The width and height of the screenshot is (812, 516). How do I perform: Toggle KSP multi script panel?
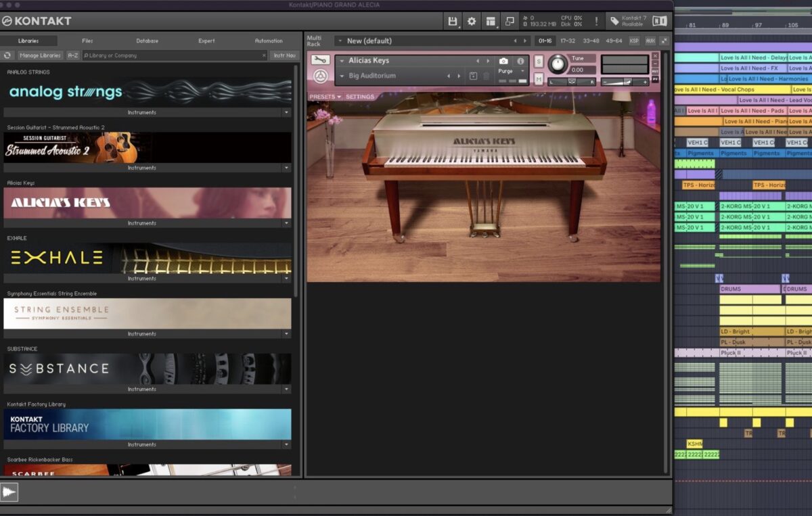[x=634, y=41]
